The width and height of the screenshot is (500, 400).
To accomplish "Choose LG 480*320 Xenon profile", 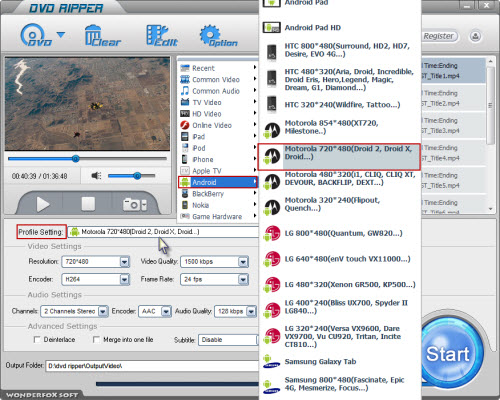I will click(340, 285).
